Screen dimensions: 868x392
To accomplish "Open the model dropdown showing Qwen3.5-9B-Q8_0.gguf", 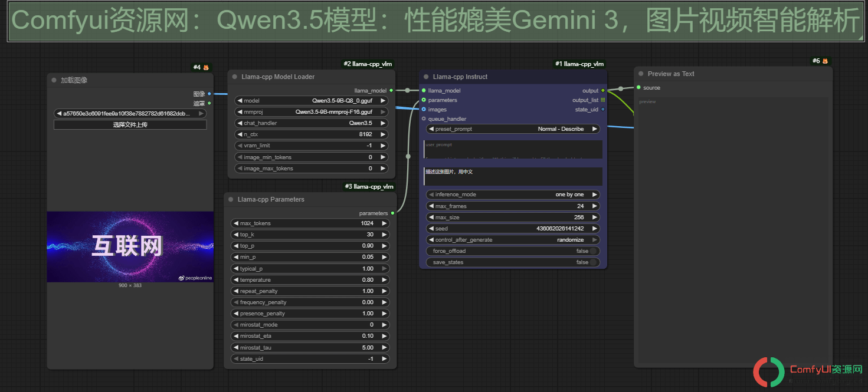I will [x=311, y=101].
